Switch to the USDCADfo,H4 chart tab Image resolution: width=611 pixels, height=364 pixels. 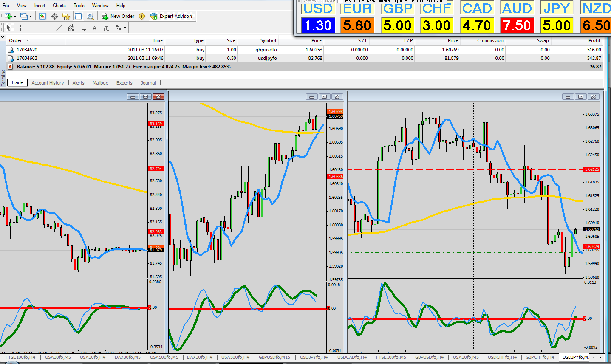coord(352,357)
